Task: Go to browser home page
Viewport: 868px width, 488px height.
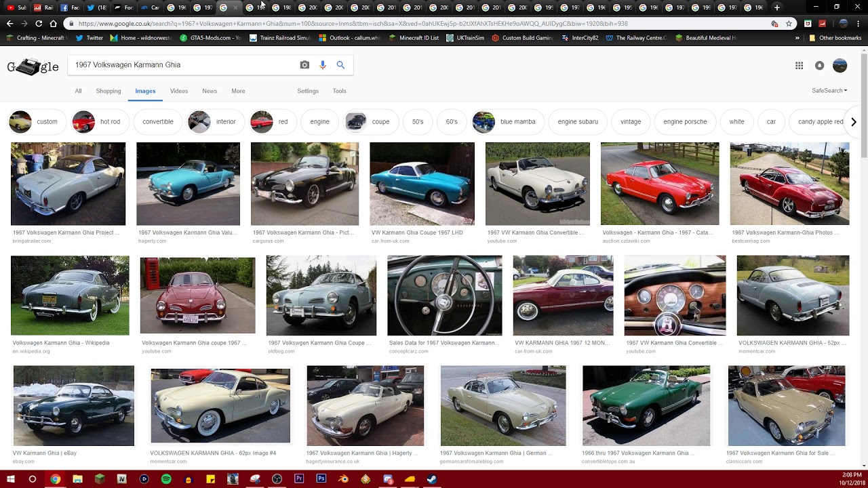Action: coord(54,23)
